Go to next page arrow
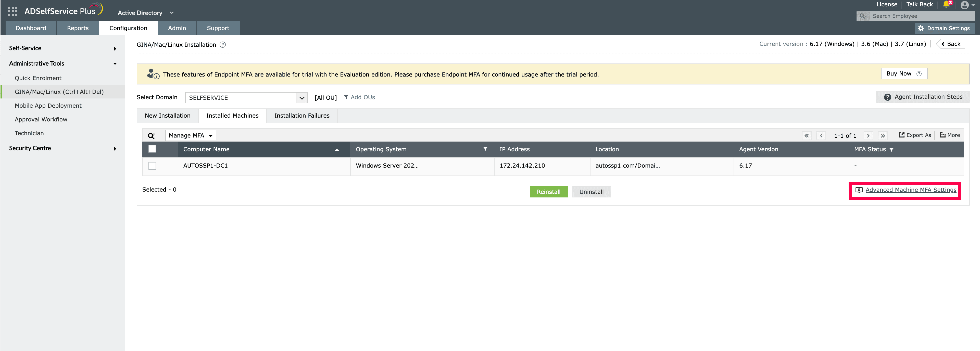This screenshot has height=351, width=980. [x=868, y=135]
